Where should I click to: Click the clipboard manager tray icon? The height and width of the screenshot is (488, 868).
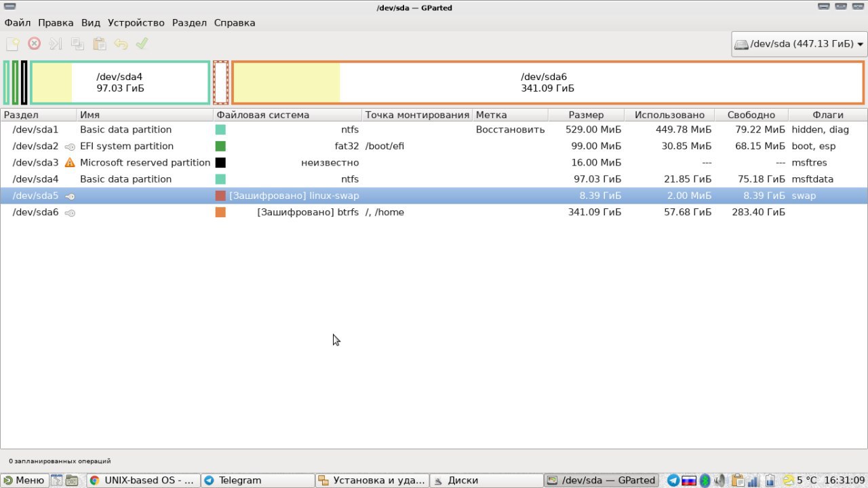coord(738,481)
